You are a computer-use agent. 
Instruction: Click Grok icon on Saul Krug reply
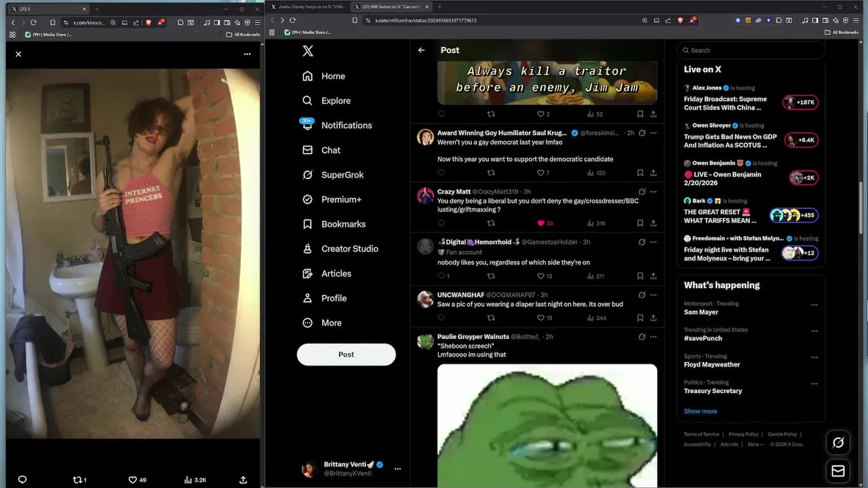click(642, 133)
